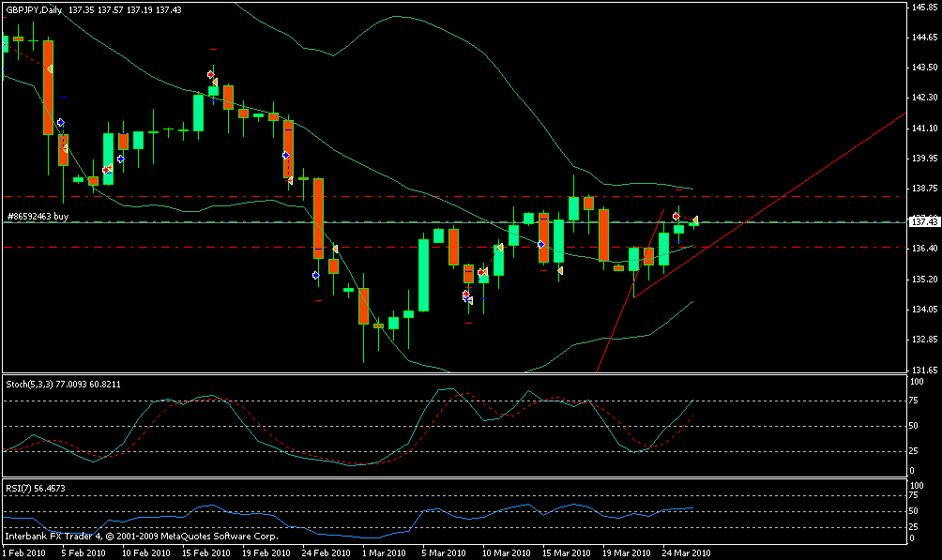Click the current price tag 137.43
Image resolution: width=942 pixels, height=560 pixels.
click(924, 222)
